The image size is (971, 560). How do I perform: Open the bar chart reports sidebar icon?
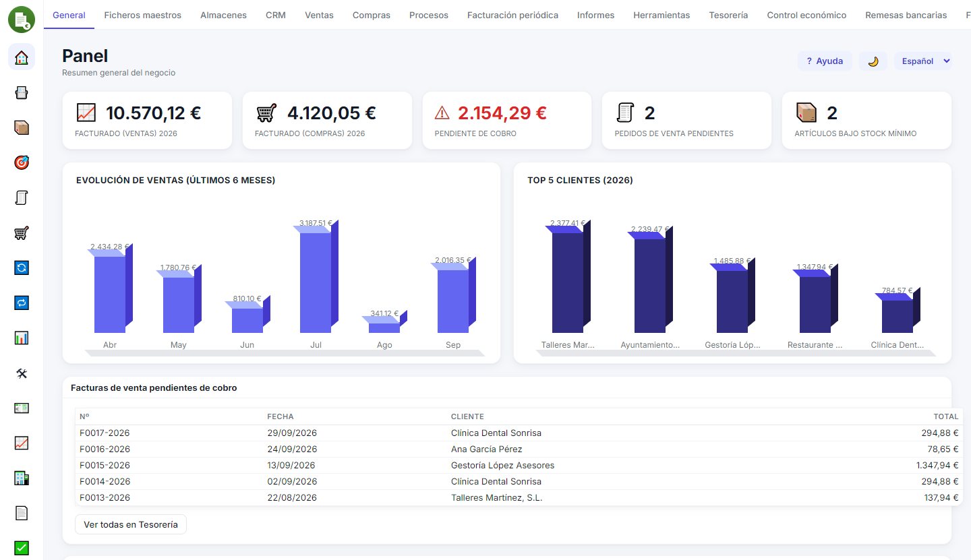(x=22, y=338)
